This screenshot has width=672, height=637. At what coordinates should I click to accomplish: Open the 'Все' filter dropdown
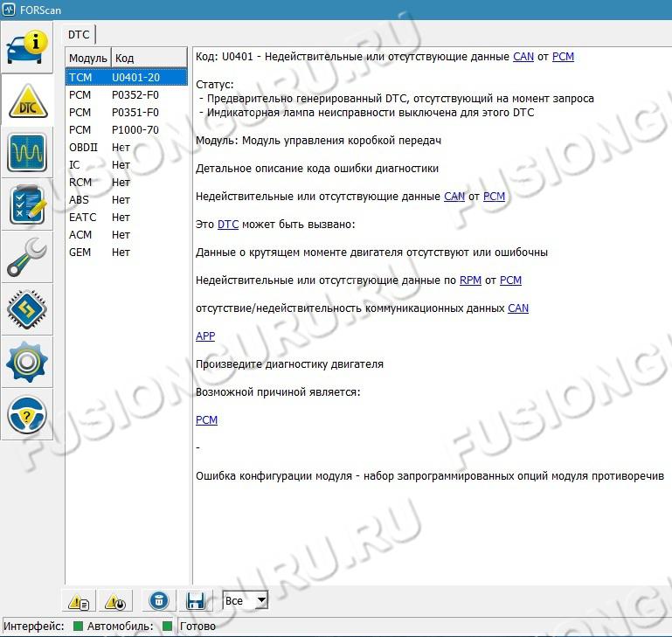(x=246, y=600)
